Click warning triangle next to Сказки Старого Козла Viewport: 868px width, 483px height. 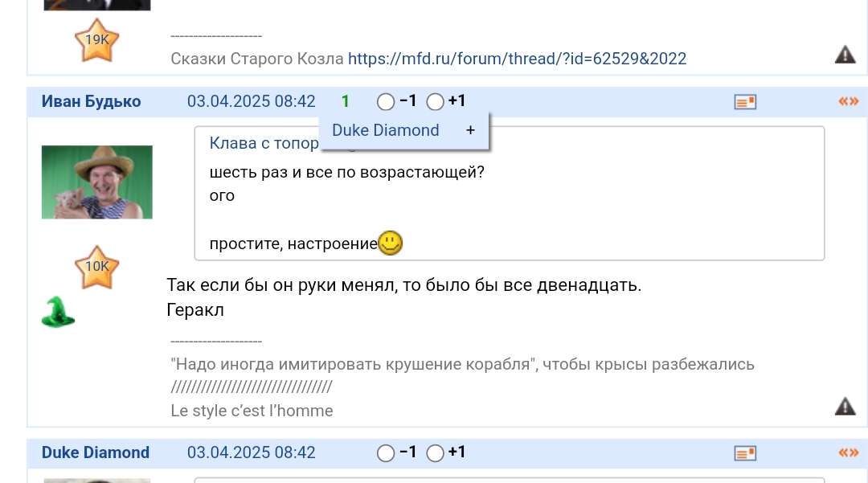click(845, 55)
